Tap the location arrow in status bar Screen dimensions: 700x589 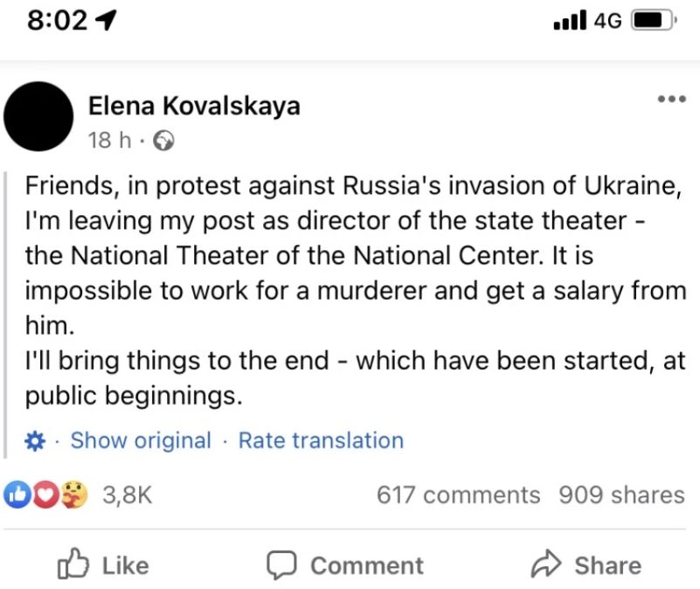tap(107, 21)
